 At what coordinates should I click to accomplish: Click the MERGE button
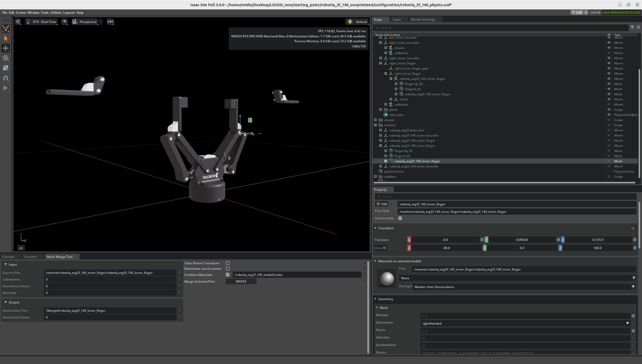coord(241,282)
